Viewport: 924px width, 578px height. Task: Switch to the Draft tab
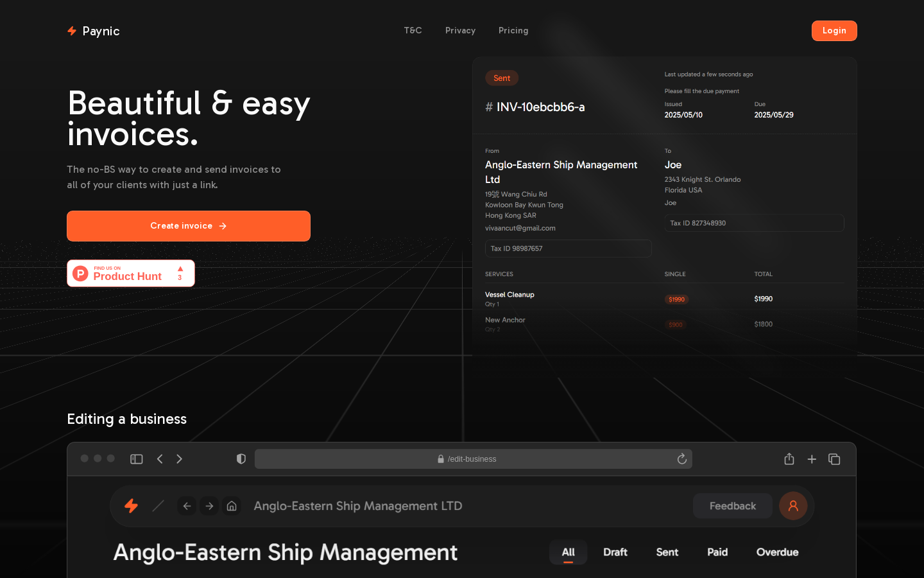[x=615, y=552]
